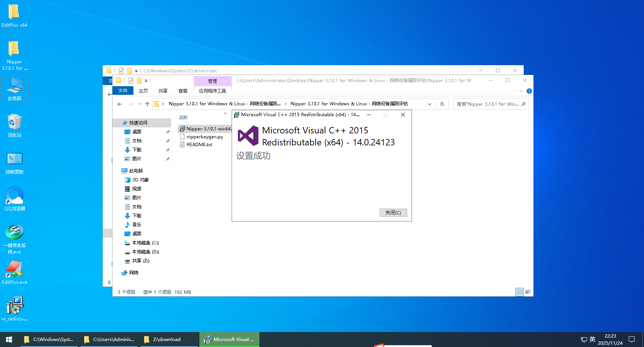Select the README.txt file

point(199,145)
